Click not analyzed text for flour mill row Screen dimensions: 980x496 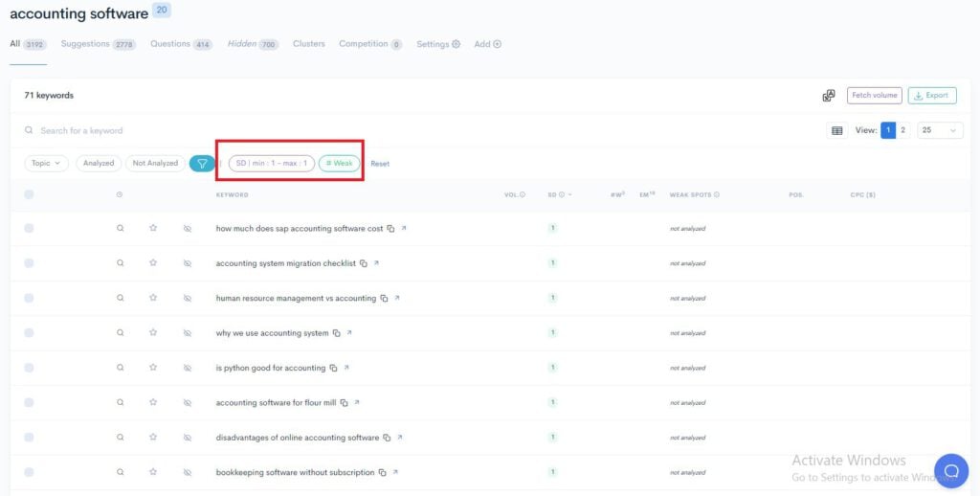pyautogui.click(x=687, y=403)
